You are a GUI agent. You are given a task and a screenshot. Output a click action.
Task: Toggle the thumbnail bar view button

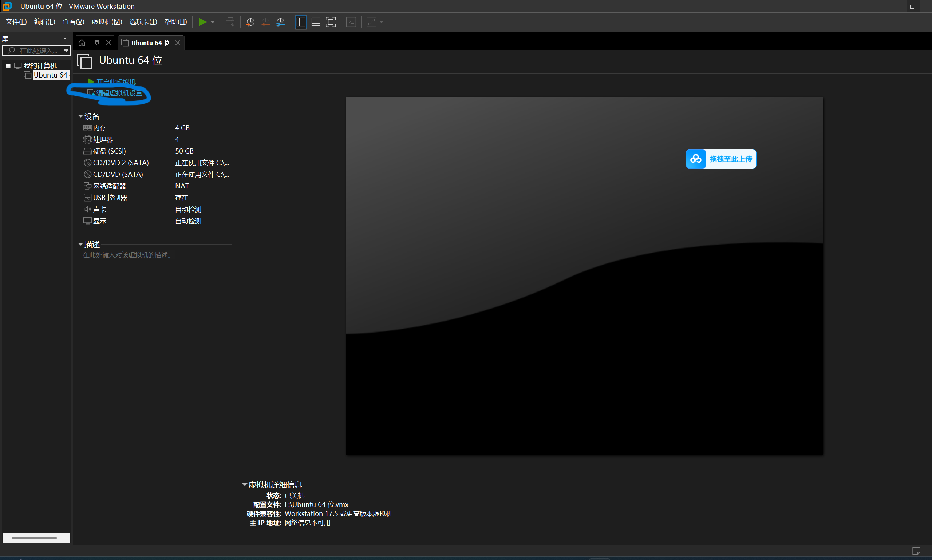[316, 22]
